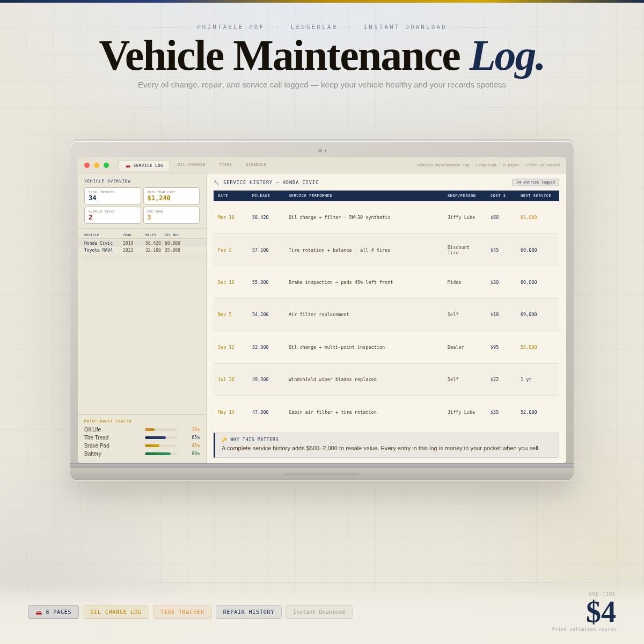Click the Oil Change Log badge

pos(116,612)
